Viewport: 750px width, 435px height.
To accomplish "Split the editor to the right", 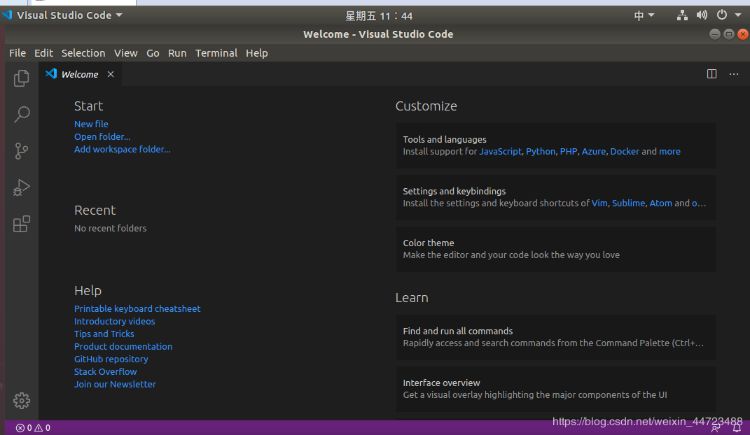I will click(x=712, y=74).
